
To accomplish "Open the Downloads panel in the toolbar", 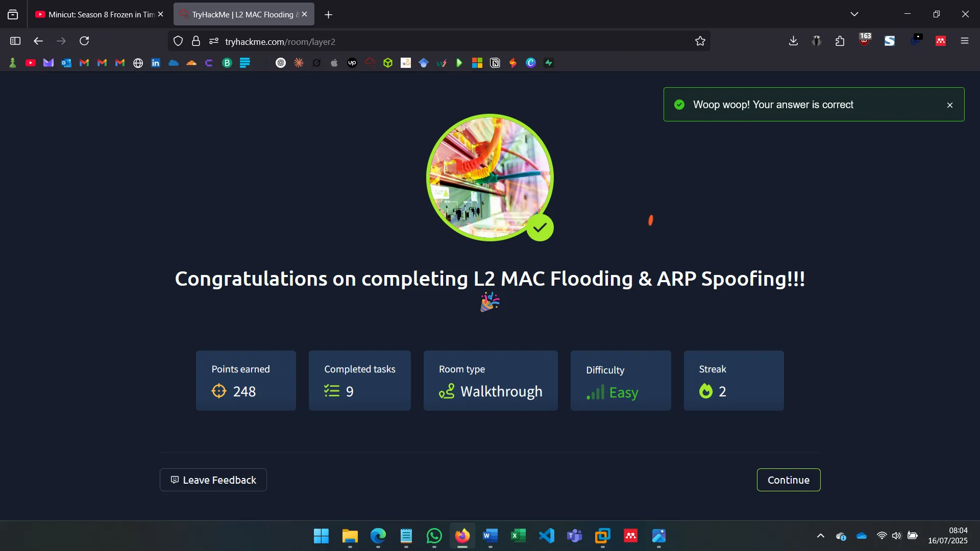I will point(793,41).
